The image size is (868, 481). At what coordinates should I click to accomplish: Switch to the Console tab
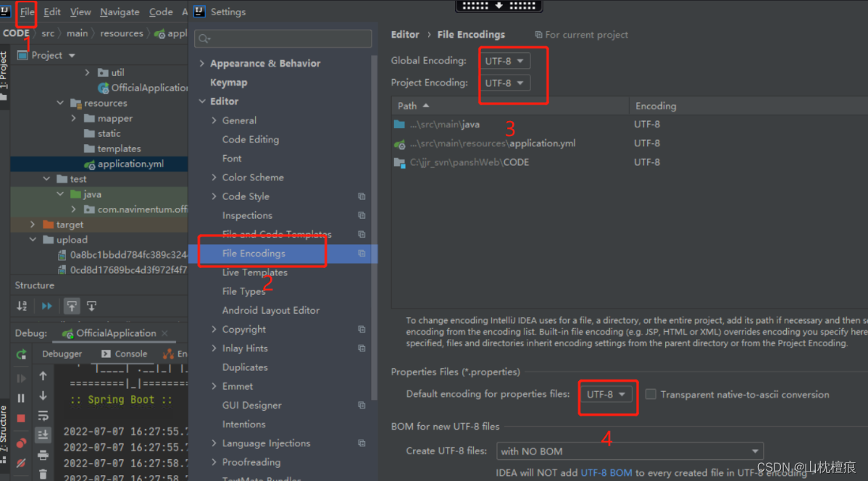click(x=132, y=354)
